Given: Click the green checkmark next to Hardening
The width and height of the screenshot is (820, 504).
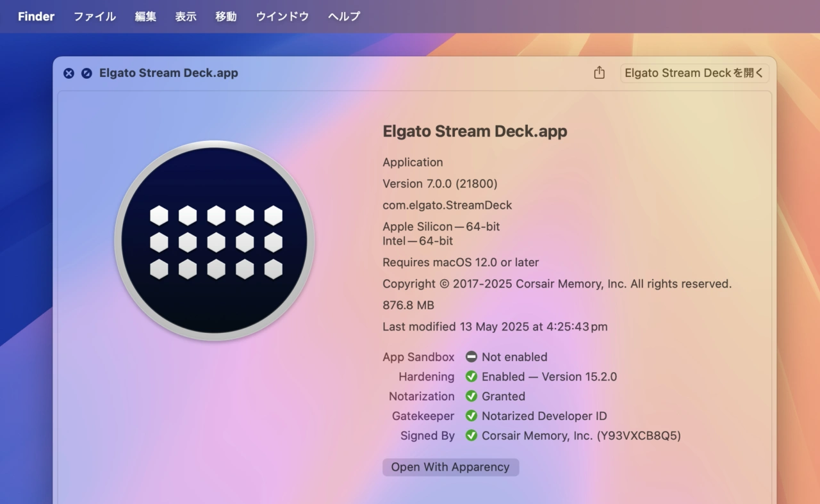Looking at the screenshot, I should tap(471, 377).
